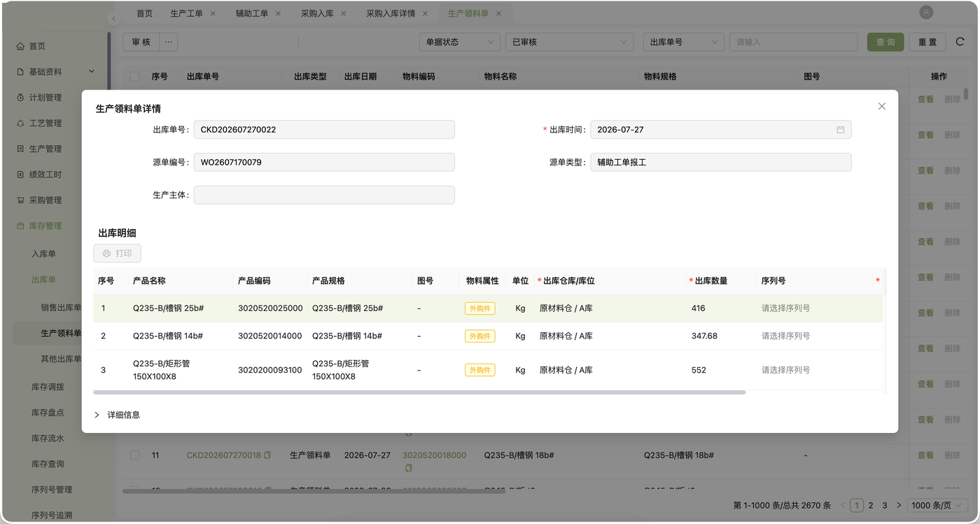Go to page 3 in pagination
This screenshot has width=980, height=524.
point(885,505)
